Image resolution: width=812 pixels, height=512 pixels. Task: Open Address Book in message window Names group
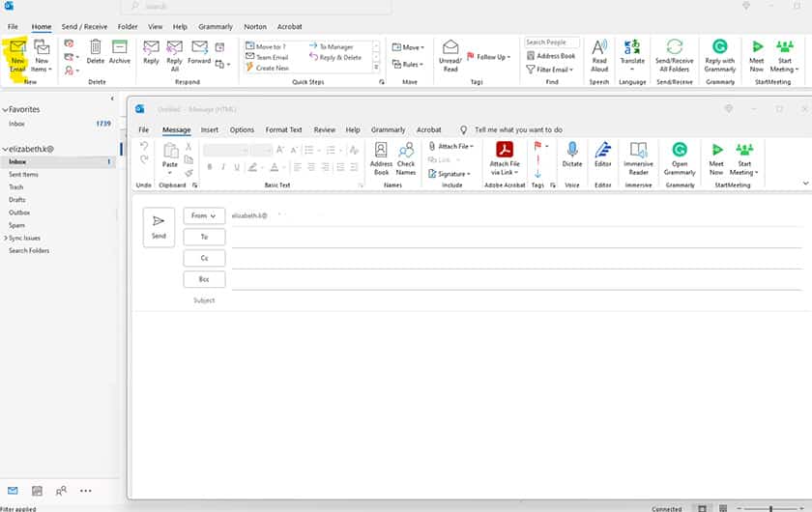point(381,158)
